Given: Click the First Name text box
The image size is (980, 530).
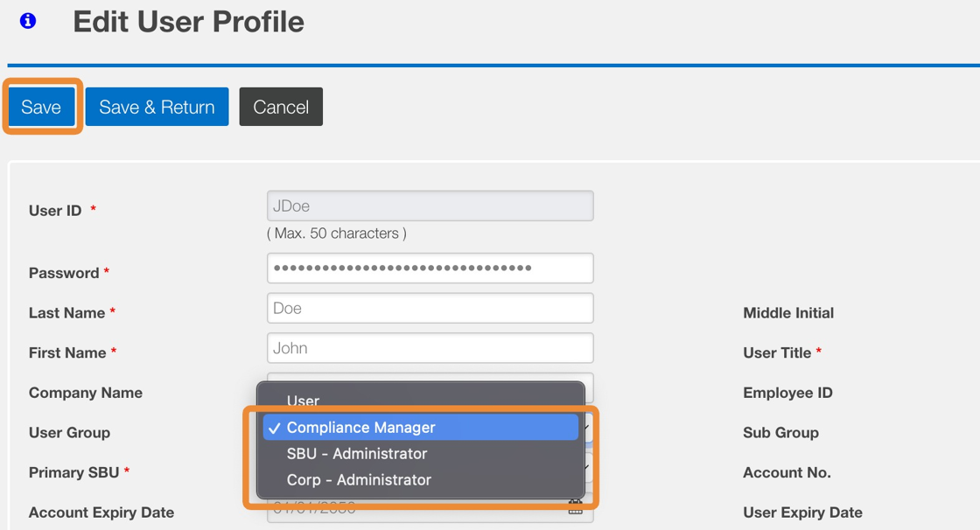Looking at the screenshot, I should (x=430, y=348).
